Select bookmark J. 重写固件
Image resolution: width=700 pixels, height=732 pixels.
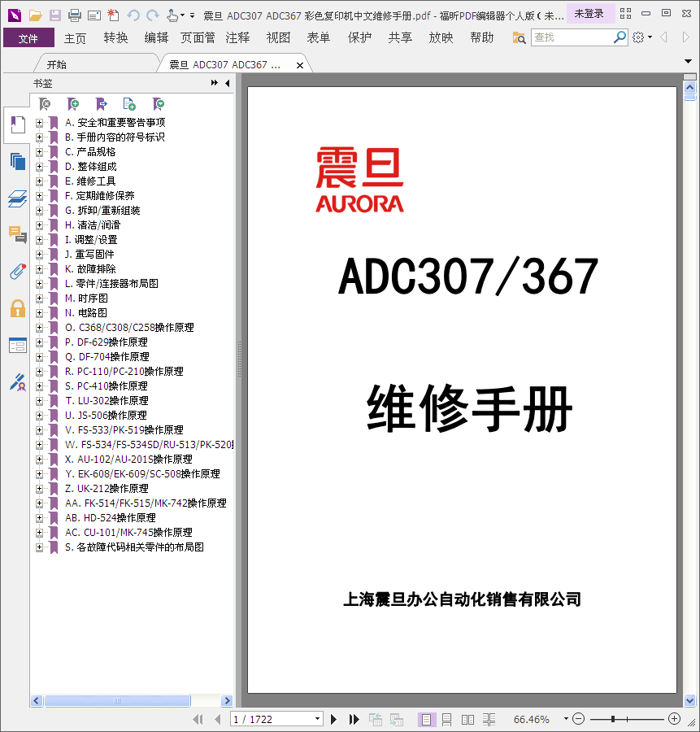pos(89,255)
